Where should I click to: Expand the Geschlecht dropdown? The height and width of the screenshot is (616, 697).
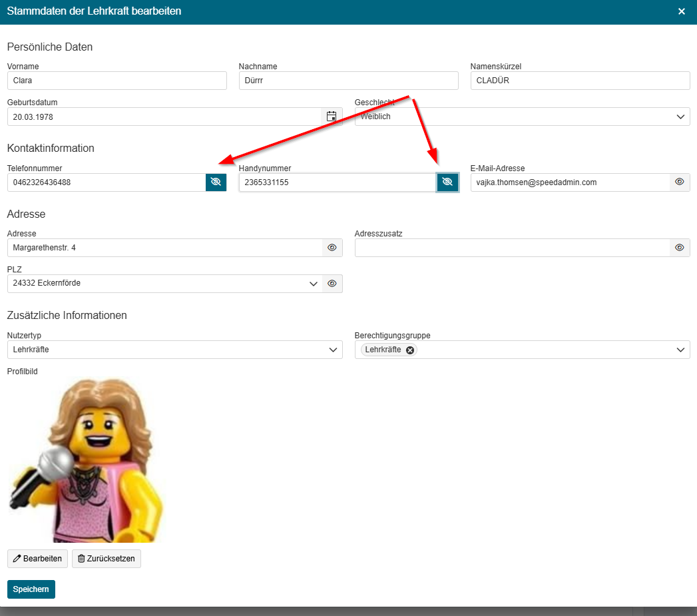click(680, 117)
